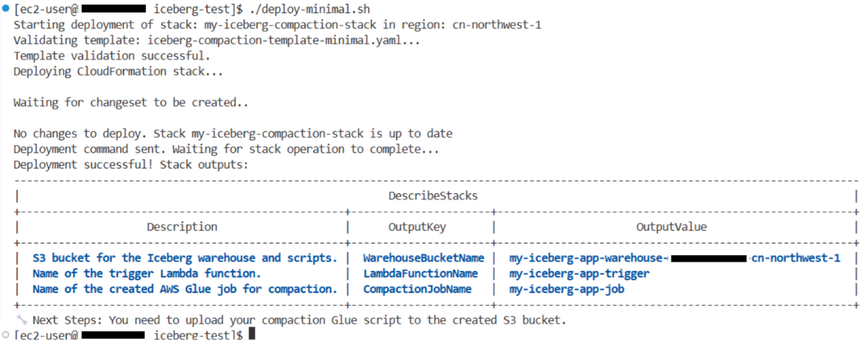The width and height of the screenshot is (868, 346).
Task: Click the "Template validation successful." line
Action: (112, 56)
